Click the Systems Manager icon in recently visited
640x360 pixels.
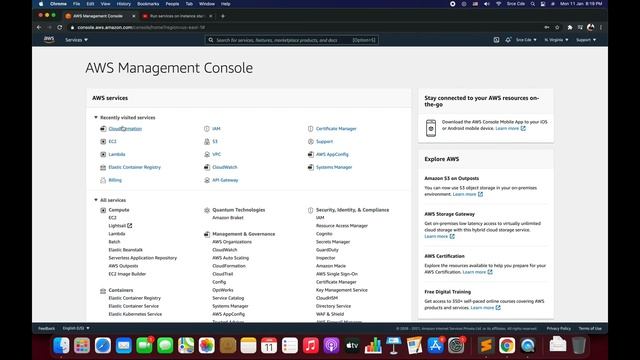click(310, 167)
